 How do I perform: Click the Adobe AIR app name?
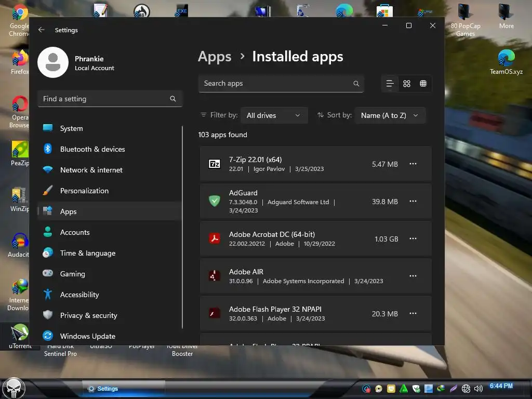[x=246, y=272]
